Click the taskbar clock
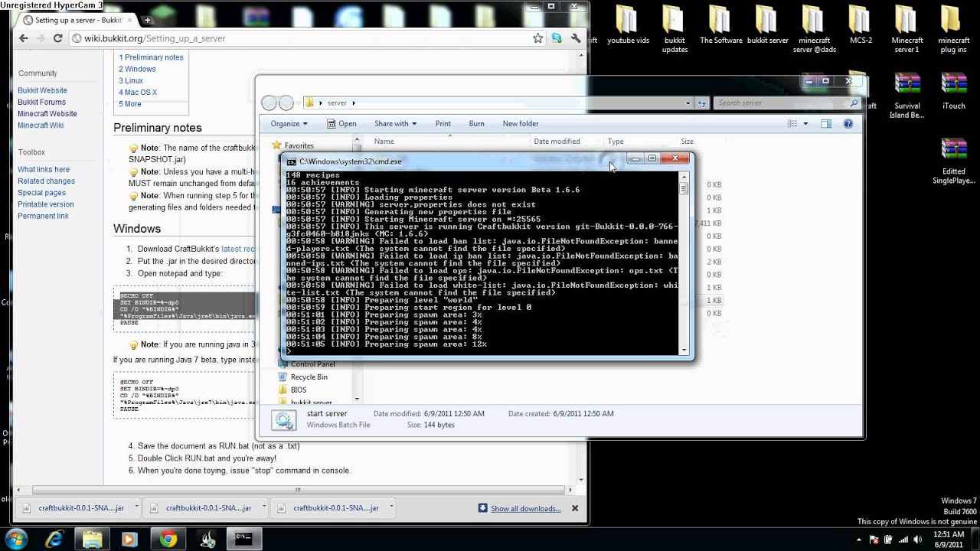This screenshot has height=551, width=980. pos(949,539)
